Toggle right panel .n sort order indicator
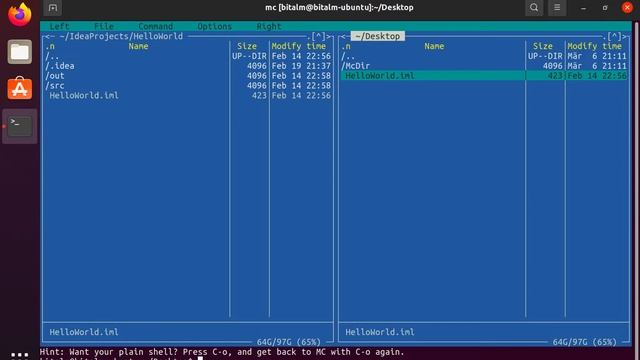This screenshot has width=640, height=360. click(346, 47)
